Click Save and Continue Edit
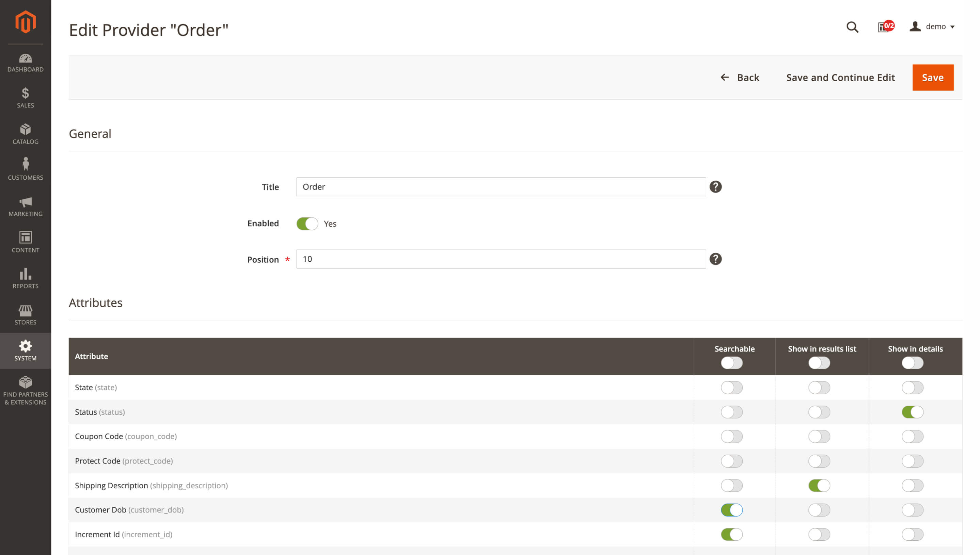The width and height of the screenshot is (980, 555). point(840,77)
